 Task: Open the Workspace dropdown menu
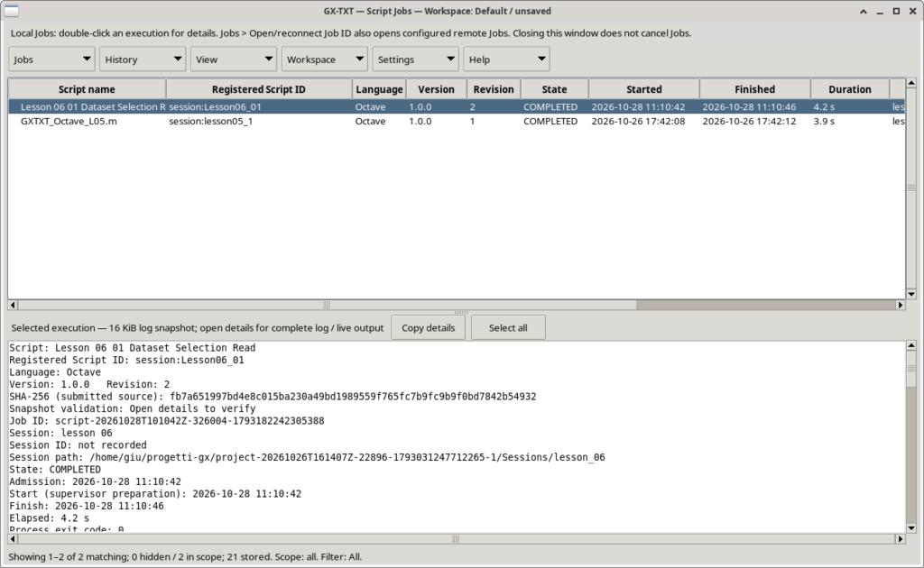[x=325, y=60]
